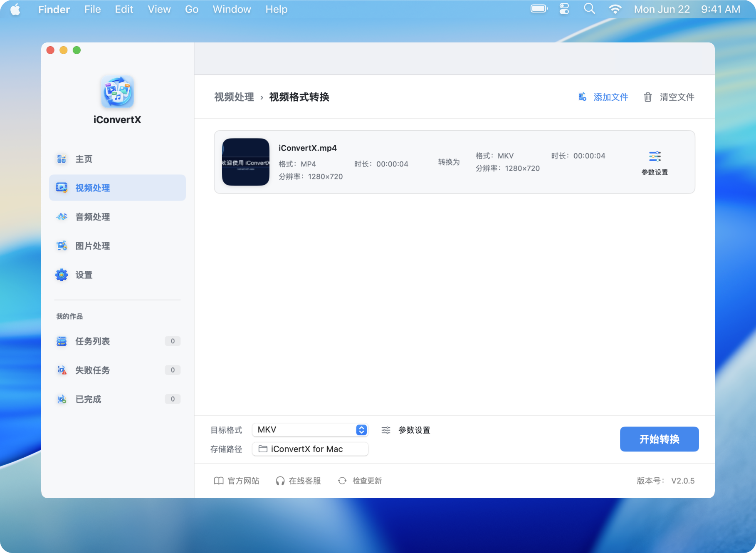Click the 存储路径 iConvertX for Mac field
Screen dimensions: 756x553
310,449
